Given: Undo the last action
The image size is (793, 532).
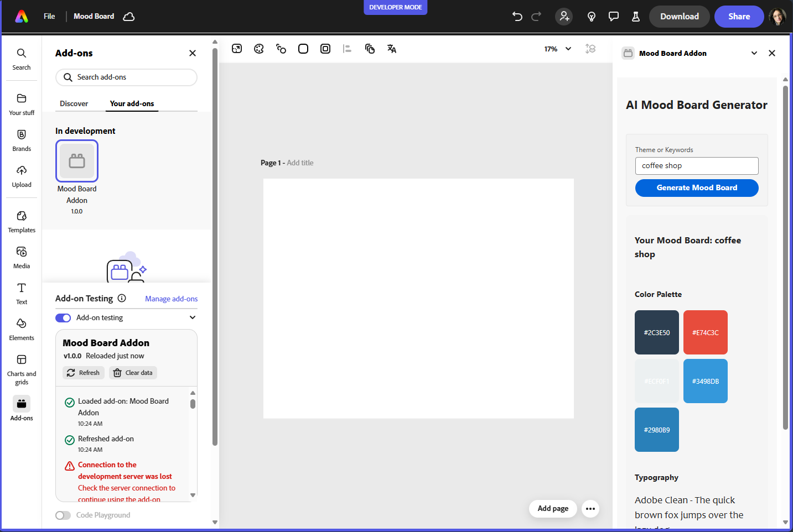Looking at the screenshot, I should tap(517, 17).
